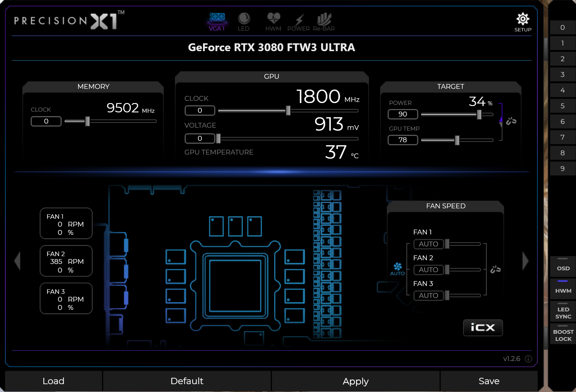Click the Precision X1 logo
This screenshot has height=392, width=576.
(x=69, y=21)
